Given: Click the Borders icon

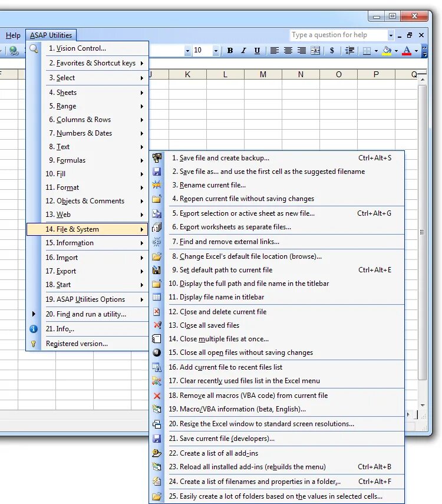Looking at the screenshot, I should pyautogui.click(x=367, y=51).
